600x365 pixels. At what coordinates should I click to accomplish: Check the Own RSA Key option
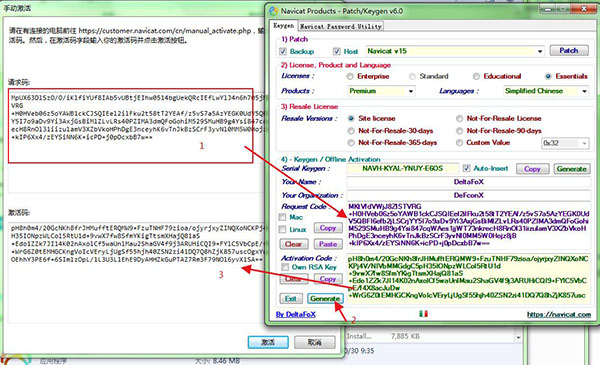[285, 267]
